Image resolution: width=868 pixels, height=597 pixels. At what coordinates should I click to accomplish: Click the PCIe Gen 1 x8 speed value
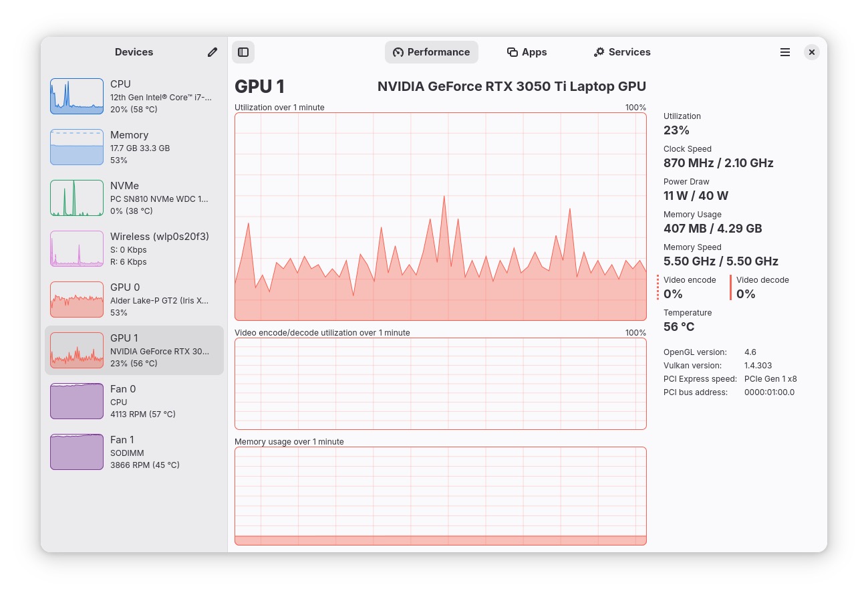coord(770,379)
